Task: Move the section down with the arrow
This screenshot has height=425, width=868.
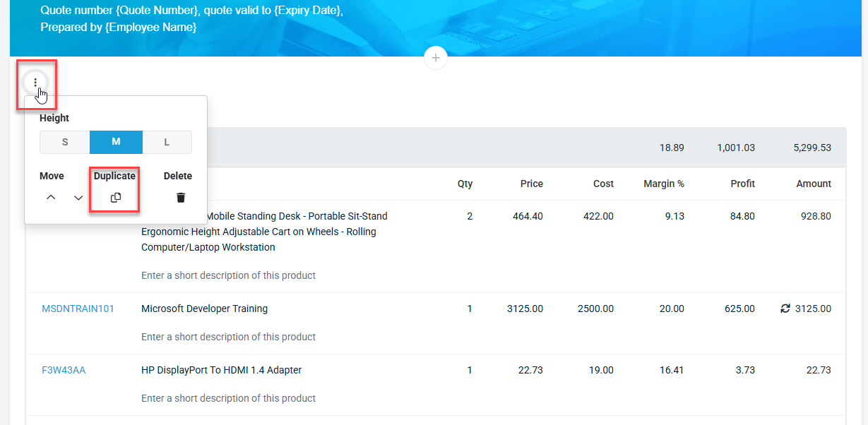Action: click(x=78, y=198)
